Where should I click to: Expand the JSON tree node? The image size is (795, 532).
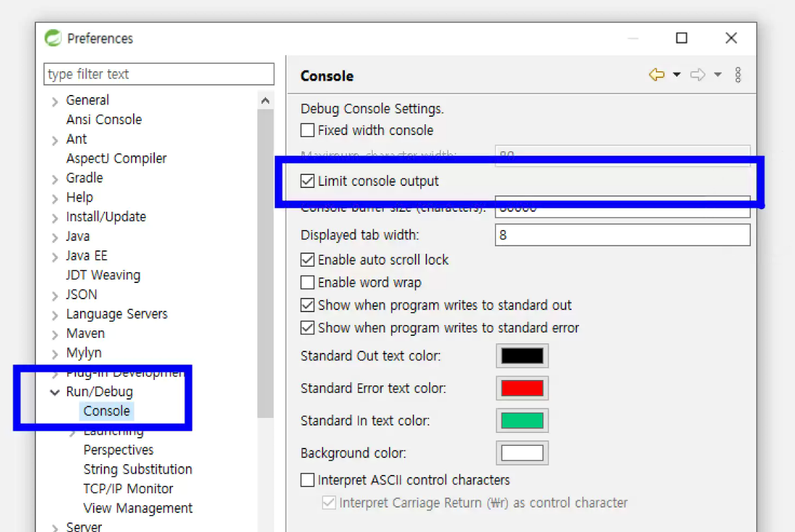(55, 296)
